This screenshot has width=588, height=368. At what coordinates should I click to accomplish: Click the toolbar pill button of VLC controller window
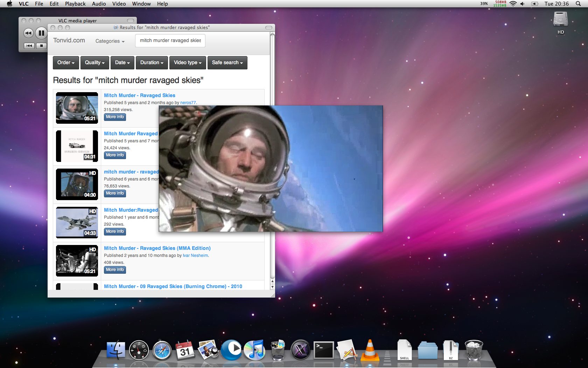(131, 21)
